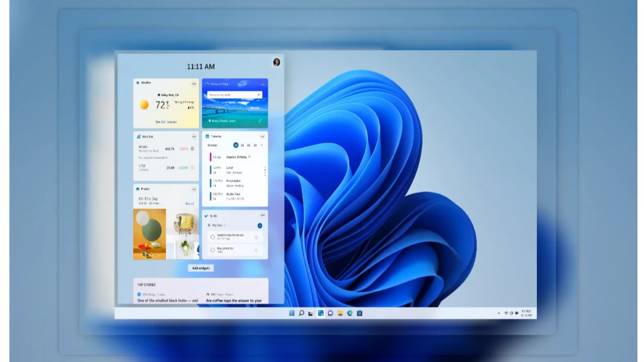
Task: Check off the 'Buy groceries' task
Action: 212,250
